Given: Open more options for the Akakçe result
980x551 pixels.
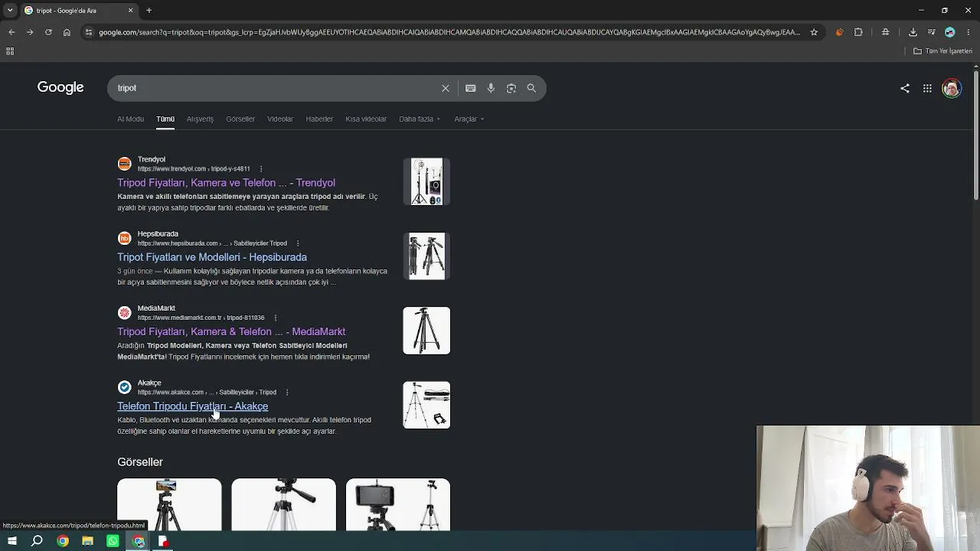Looking at the screenshot, I should [x=287, y=392].
